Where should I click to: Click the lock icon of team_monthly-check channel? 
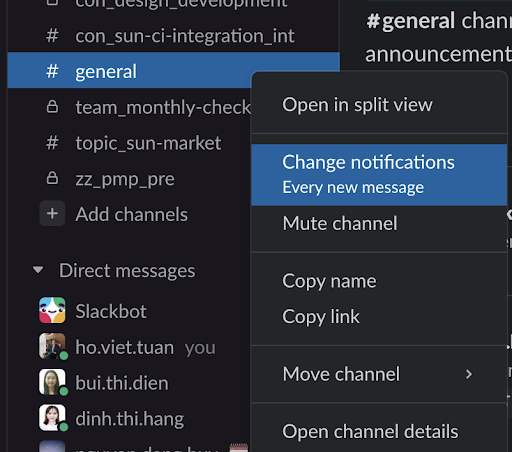pos(52,107)
